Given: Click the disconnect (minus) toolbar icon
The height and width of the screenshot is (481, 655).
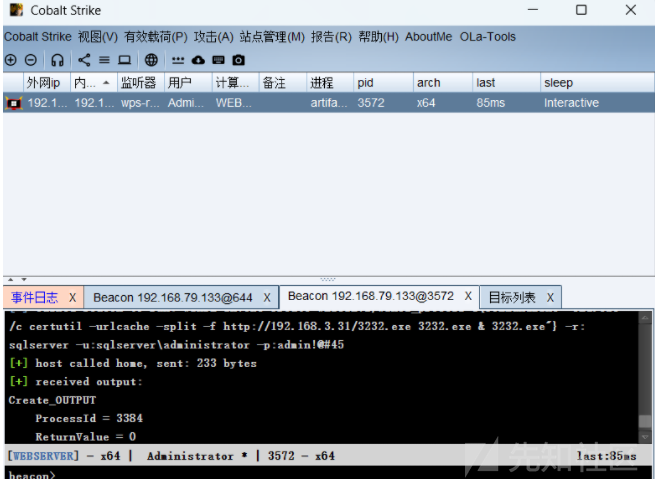Looking at the screenshot, I should tap(30, 60).
